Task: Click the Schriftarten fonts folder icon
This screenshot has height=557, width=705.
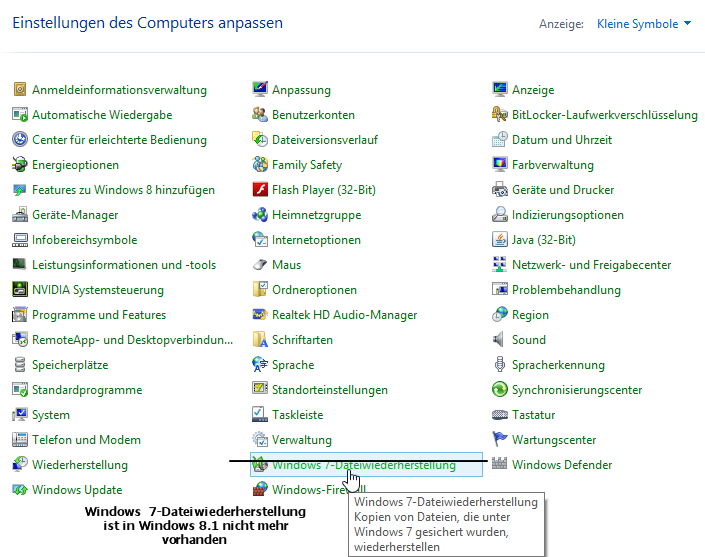Action: click(x=260, y=339)
